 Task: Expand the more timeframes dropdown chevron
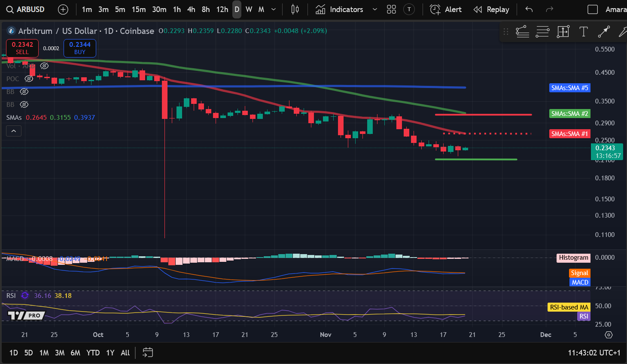[274, 9]
